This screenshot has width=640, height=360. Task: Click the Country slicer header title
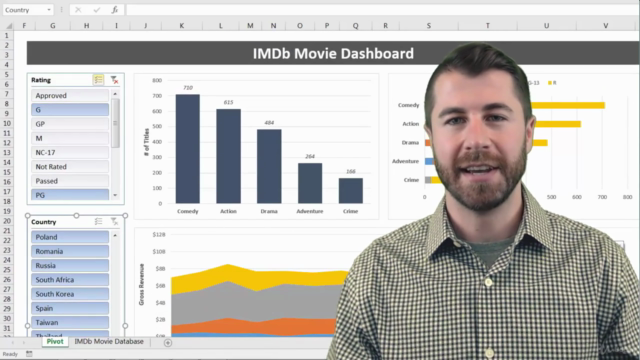(x=43, y=222)
